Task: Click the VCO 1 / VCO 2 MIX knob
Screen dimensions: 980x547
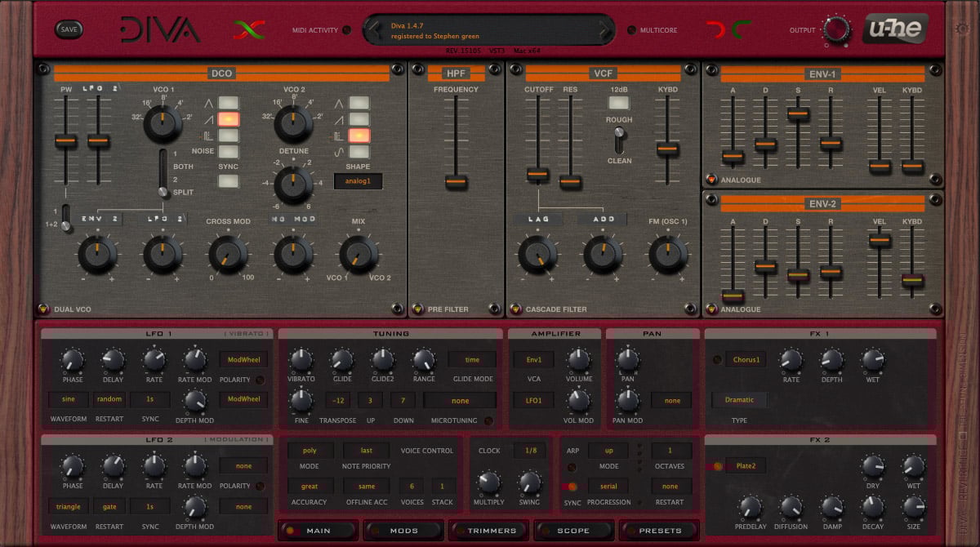Action: [359, 255]
